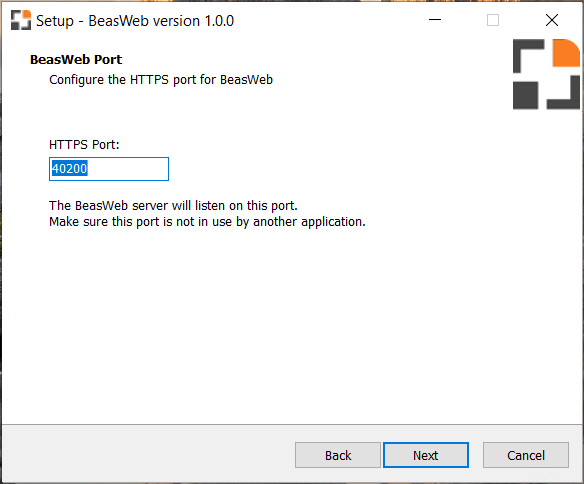Click the window title 'Setup - BeasWeb version 1.0.0'
This screenshot has height=484, width=584.
click(x=135, y=21)
